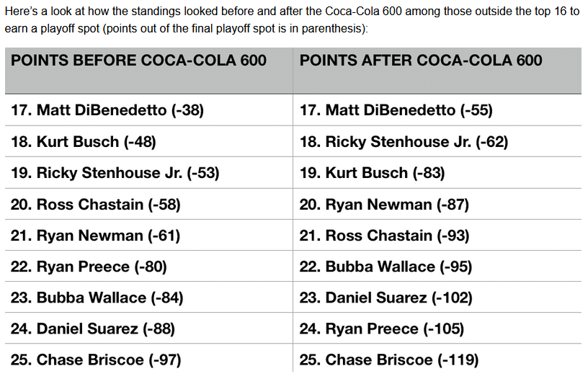Click on "21. Ryan Newman (-61)"
Screen dimensions: 588x379
(96, 236)
